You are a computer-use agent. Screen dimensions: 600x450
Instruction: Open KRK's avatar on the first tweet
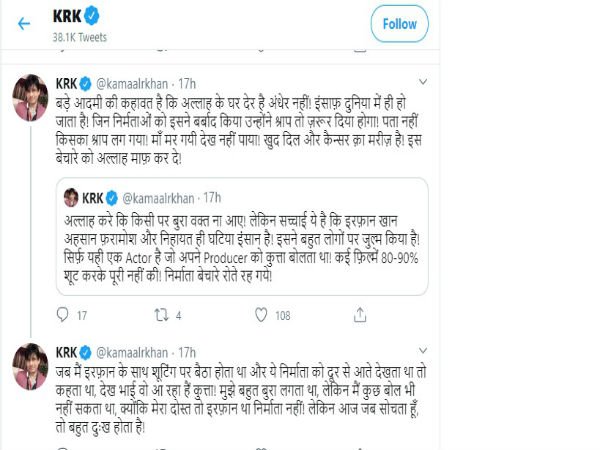(27, 96)
